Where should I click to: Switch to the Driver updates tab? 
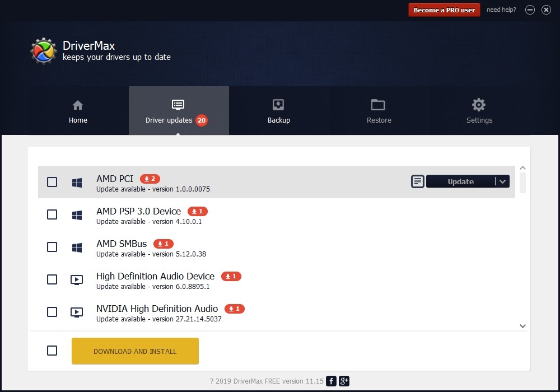[x=179, y=111]
